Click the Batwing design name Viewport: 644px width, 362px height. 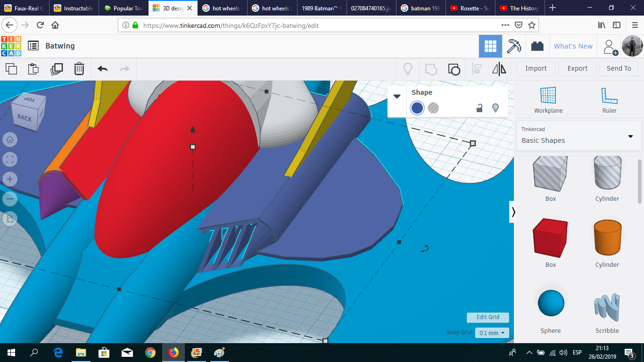pyautogui.click(x=60, y=46)
